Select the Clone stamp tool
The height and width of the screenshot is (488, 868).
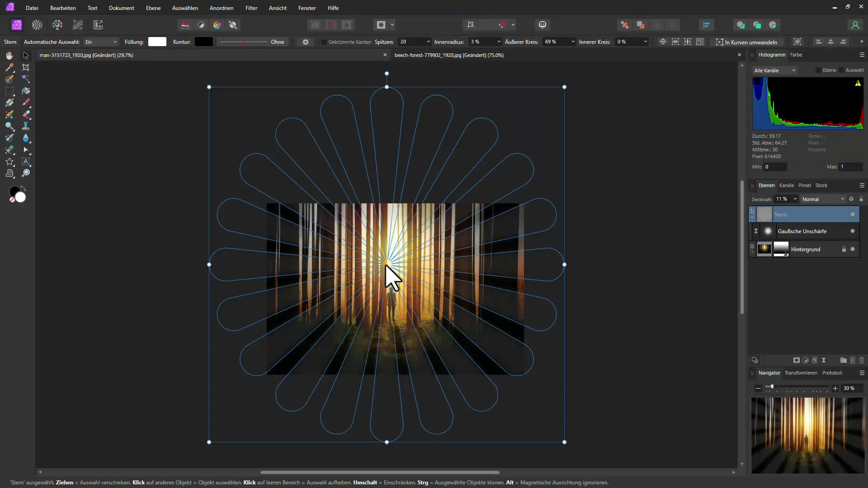[26, 126]
